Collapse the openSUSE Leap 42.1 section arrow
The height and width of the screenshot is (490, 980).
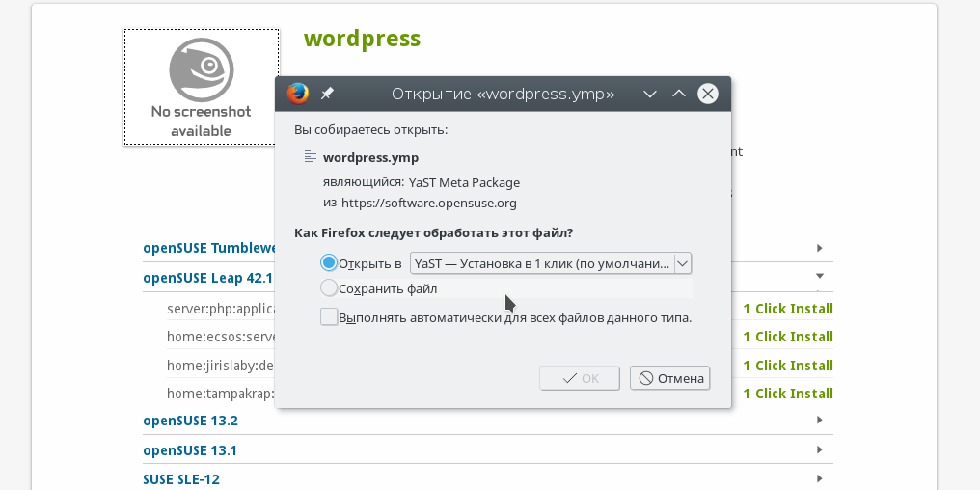pyautogui.click(x=820, y=276)
